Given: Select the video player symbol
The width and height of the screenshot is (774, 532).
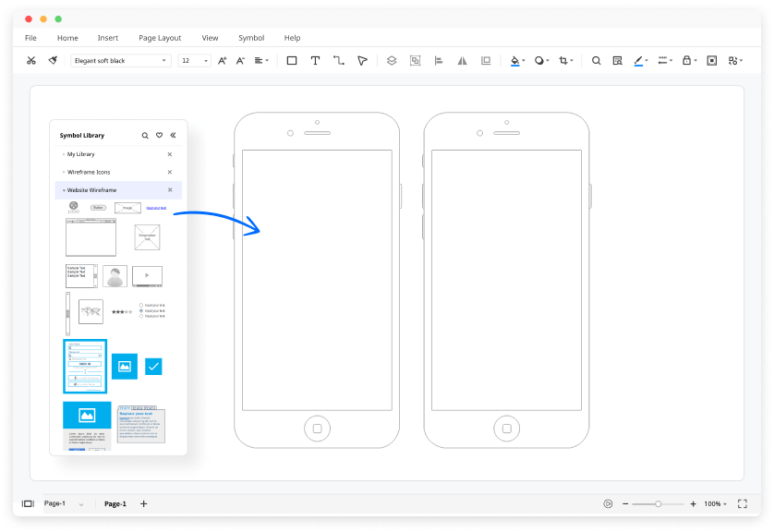Looking at the screenshot, I should tap(147, 276).
